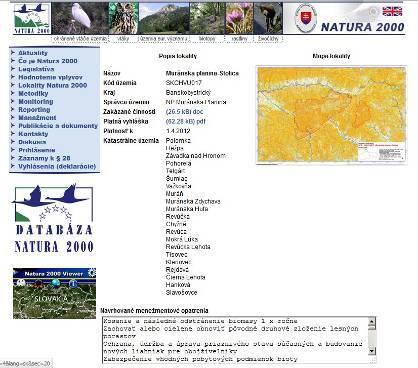The height and width of the screenshot is (368, 418).
Task: Click cadastral area 'Šumiac'
Action: coord(176,179)
